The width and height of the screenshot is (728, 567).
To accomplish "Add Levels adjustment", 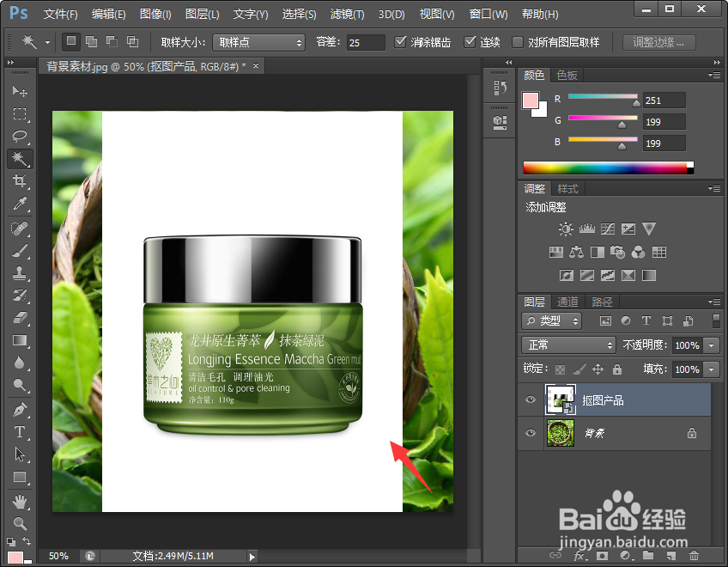I will pyautogui.click(x=587, y=229).
